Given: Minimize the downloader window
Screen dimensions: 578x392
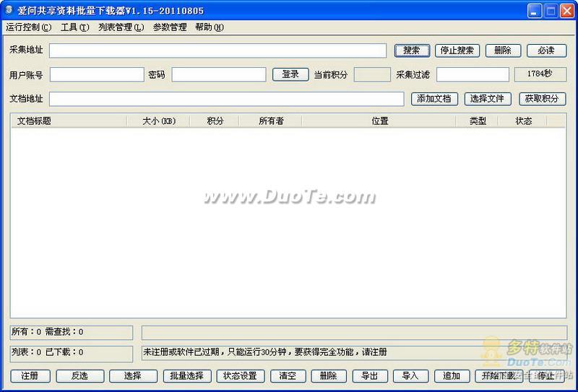Looking at the screenshot, I should tap(535, 11).
